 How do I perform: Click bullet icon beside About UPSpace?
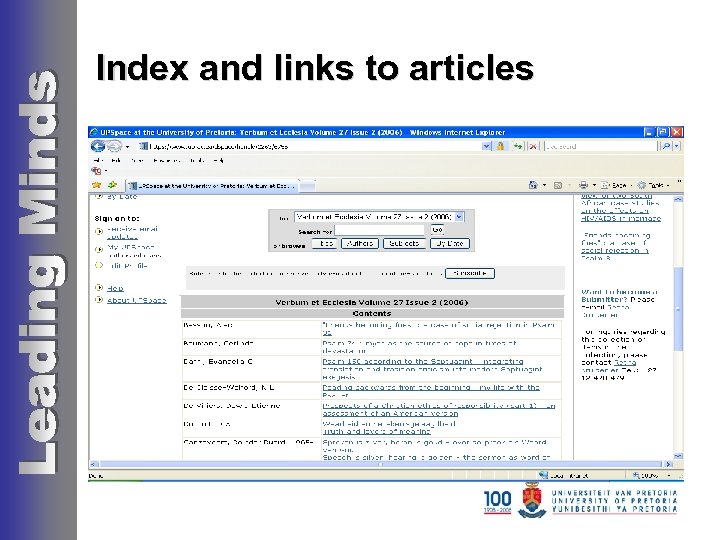[x=98, y=300]
